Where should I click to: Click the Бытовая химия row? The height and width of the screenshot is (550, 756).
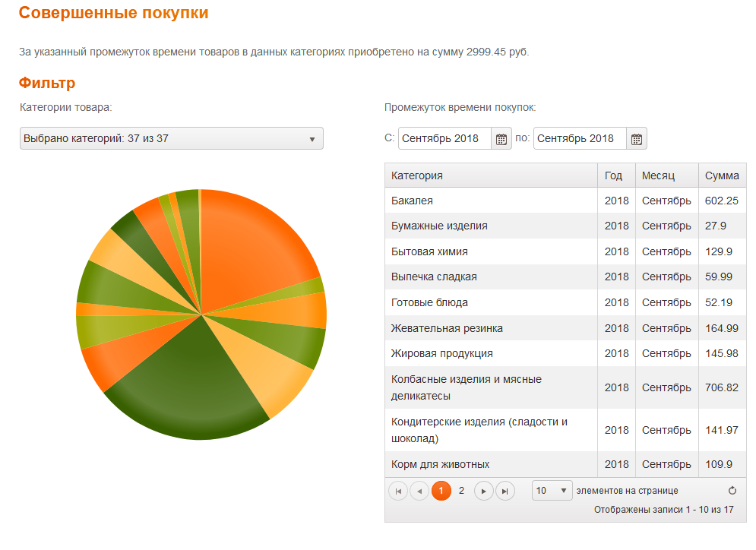tap(565, 251)
